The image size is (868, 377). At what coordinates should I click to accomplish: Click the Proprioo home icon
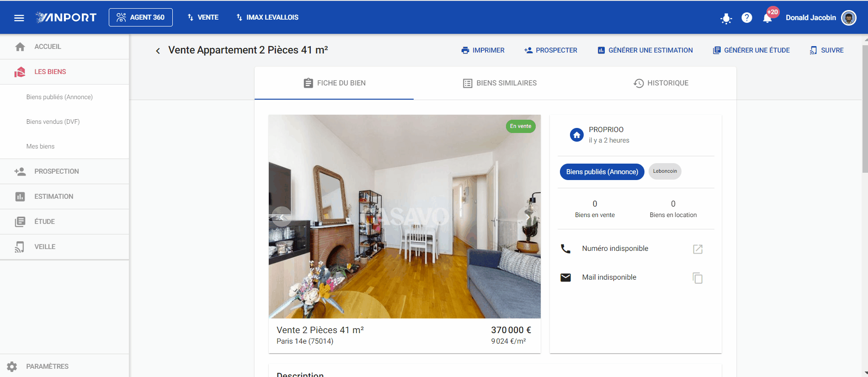[x=577, y=135]
